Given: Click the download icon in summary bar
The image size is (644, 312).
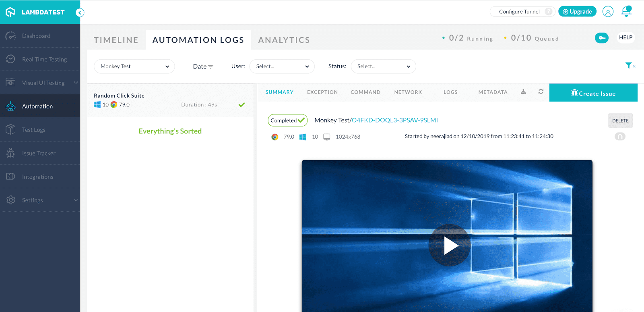Looking at the screenshot, I should click(523, 92).
